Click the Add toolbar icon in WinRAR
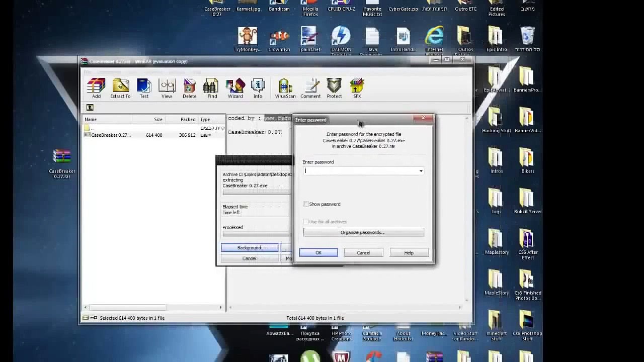644x362 pixels. 96,88
